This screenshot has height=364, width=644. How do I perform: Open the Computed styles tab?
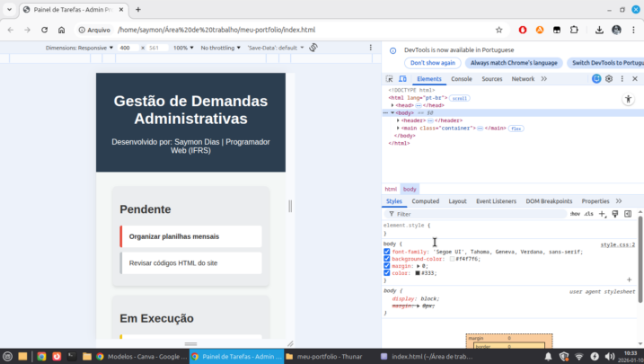point(425,201)
